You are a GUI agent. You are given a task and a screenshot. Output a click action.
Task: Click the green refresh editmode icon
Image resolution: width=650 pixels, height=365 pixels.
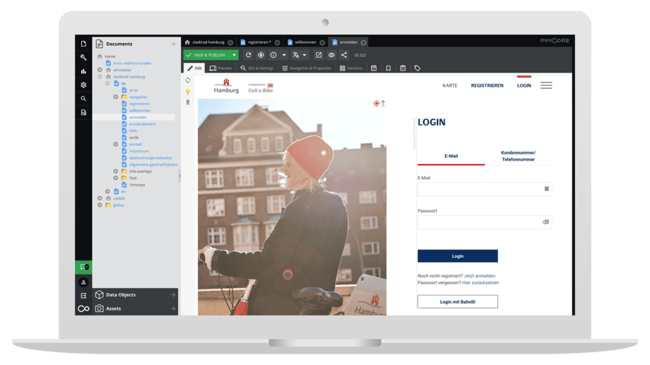coord(188,80)
